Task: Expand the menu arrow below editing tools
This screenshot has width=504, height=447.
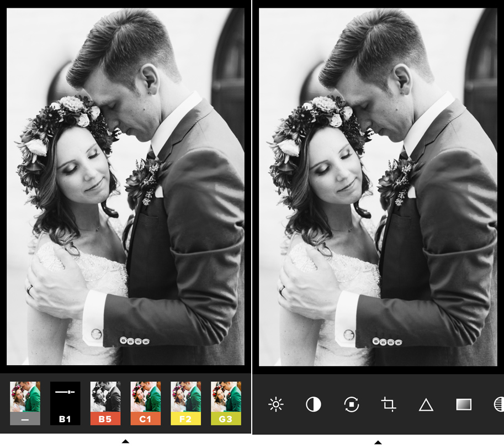Action: tap(378, 441)
